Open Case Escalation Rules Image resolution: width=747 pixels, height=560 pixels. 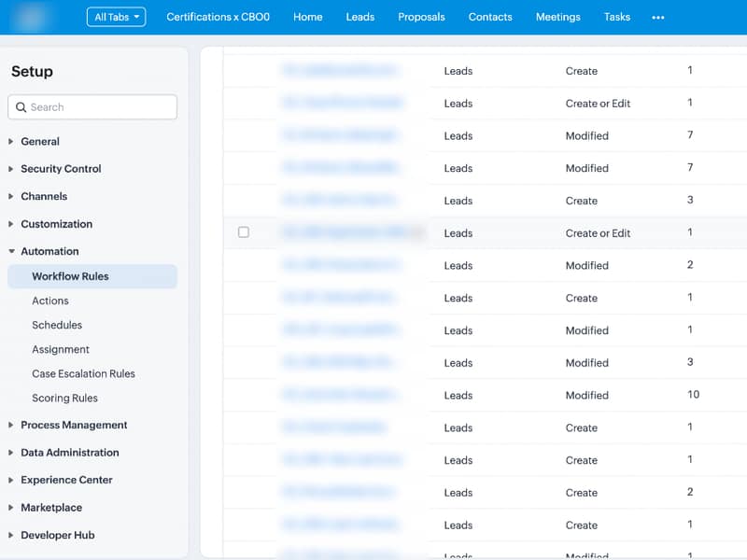tap(83, 374)
